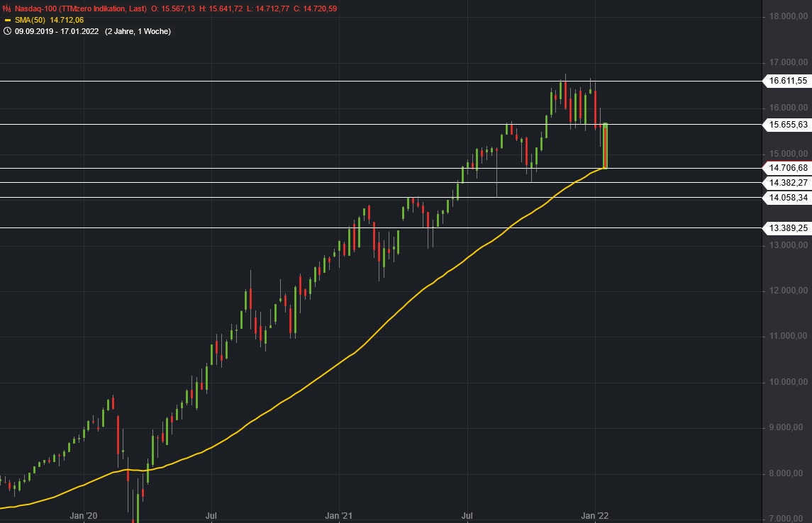Click the Jan '21 label on the time axis
Image resolution: width=812 pixels, height=523 pixels.
(338, 516)
